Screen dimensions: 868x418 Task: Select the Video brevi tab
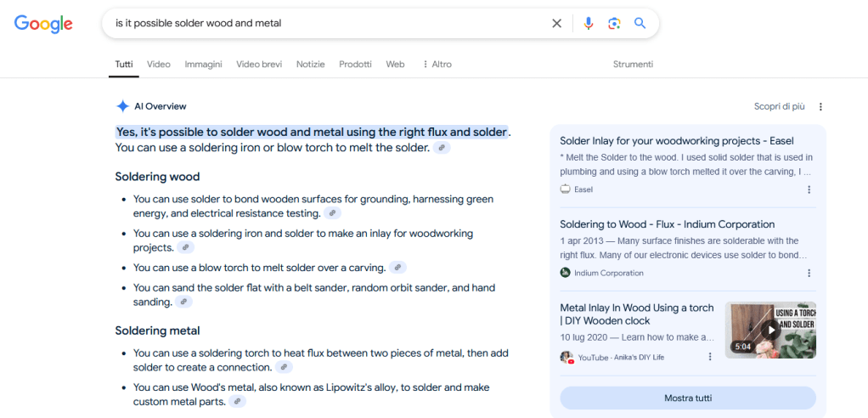coord(259,65)
